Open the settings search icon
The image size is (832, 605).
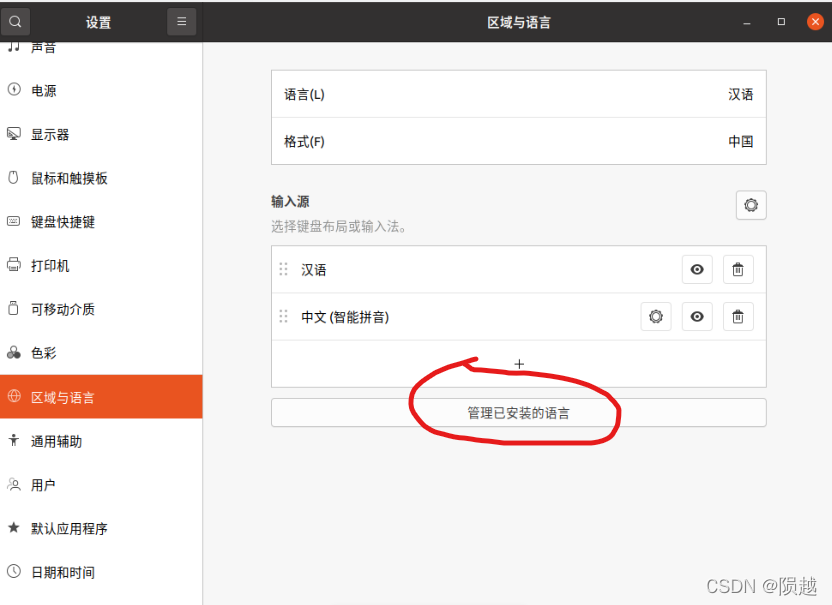pyautogui.click(x=15, y=22)
